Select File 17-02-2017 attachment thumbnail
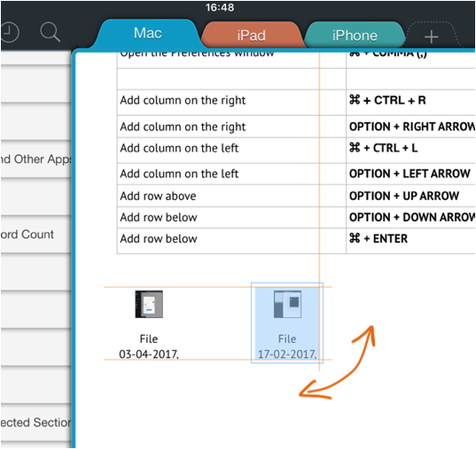The height and width of the screenshot is (449, 476). point(287,304)
